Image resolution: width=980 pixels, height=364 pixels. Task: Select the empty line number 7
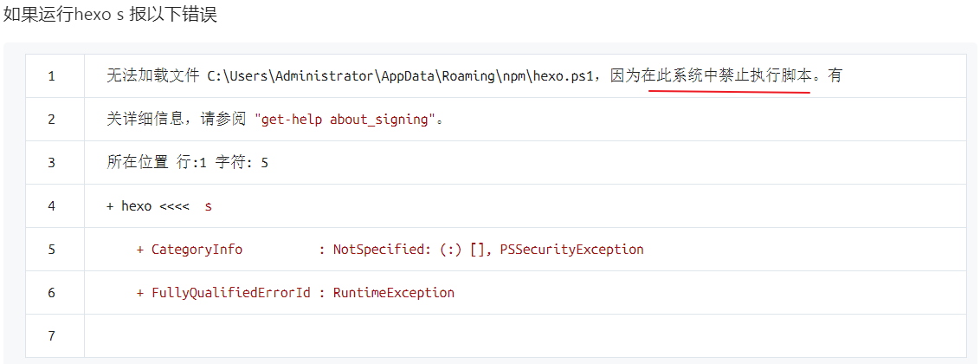click(51, 335)
